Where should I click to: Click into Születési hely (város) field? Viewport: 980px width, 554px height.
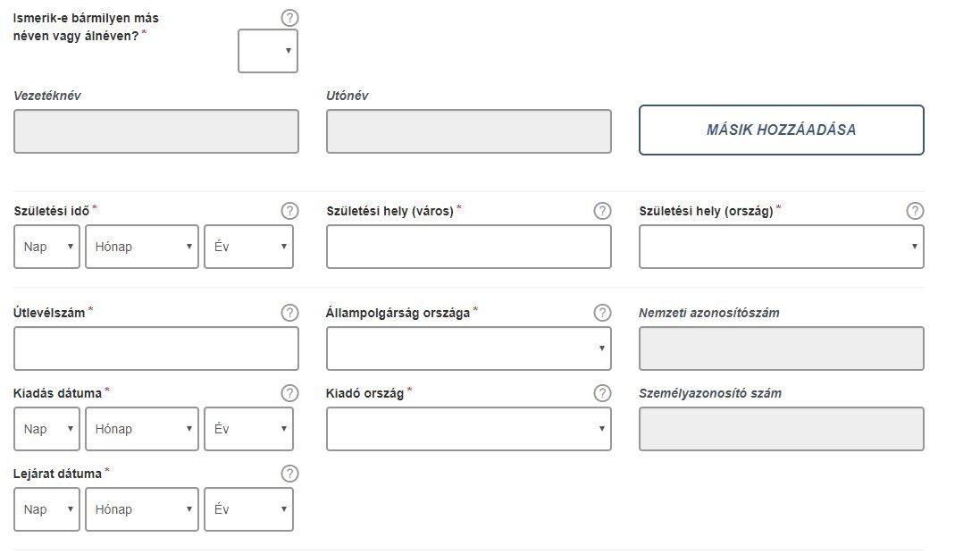469,247
